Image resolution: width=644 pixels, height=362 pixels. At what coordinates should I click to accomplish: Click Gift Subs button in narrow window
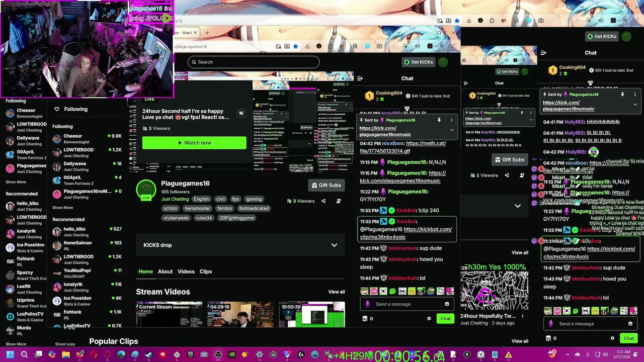click(x=509, y=160)
